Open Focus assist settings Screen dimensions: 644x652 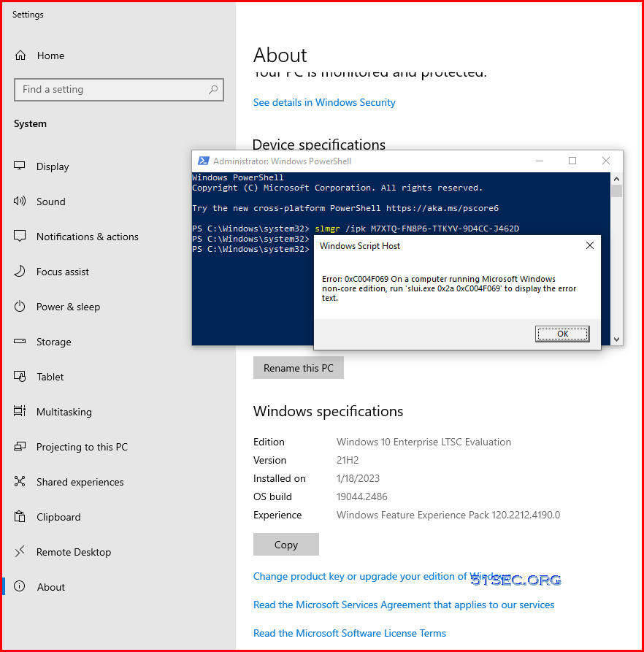[63, 272]
